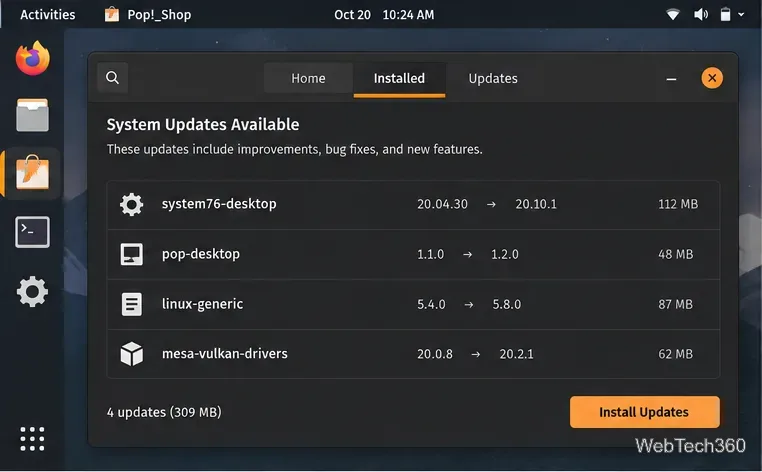Open the Terminal from the dock
762x472 pixels.
[x=33, y=232]
